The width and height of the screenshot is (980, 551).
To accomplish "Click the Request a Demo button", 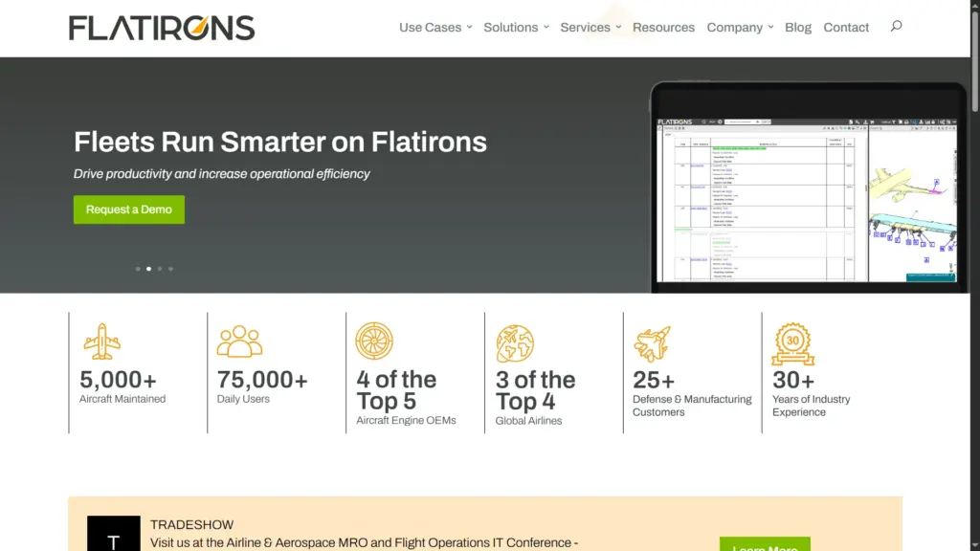I will (129, 209).
